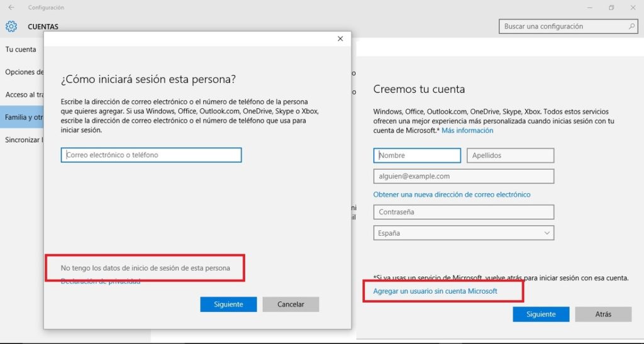Restore the Configuración window size
The width and height of the screenshot is (644, 344).
coord(611,8)
